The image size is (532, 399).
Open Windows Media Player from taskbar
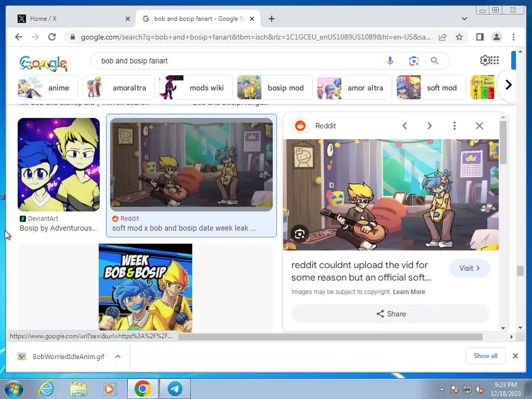pyautogui.click(x=110, y=389)
